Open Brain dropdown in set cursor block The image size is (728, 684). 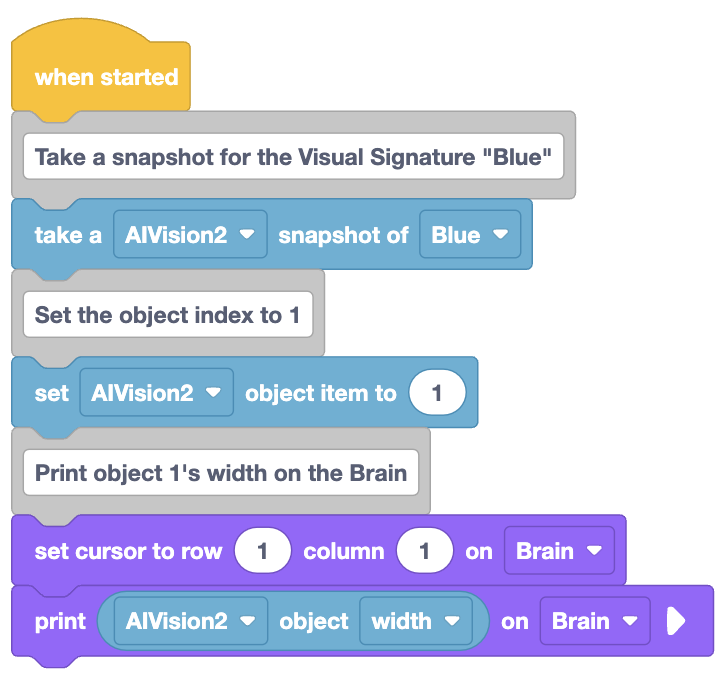coord(559,550)
